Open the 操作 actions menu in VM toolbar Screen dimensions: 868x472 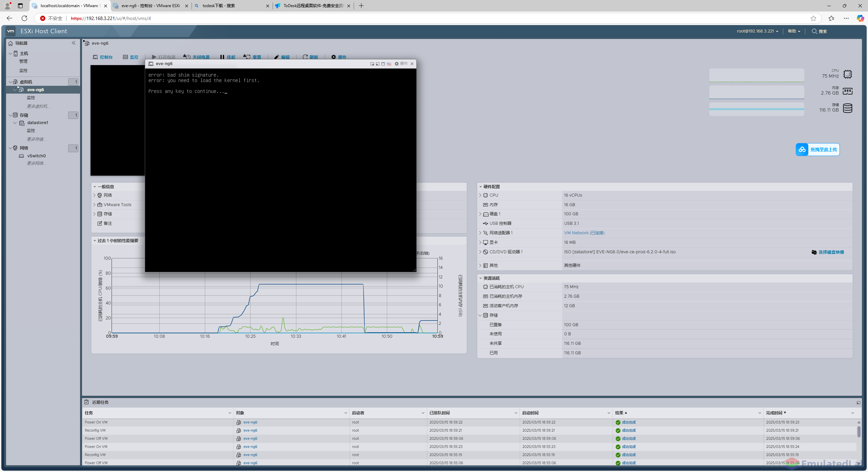coord(339,57)
